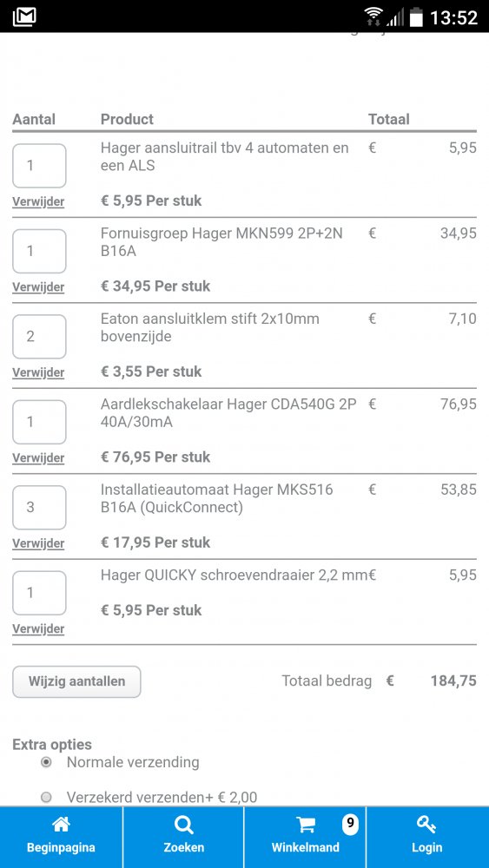This screenshot has height=868, width=489.
Task: Remove Installatieautomaat Hager MKS516 via Verwijder
Action: (38, 543)
